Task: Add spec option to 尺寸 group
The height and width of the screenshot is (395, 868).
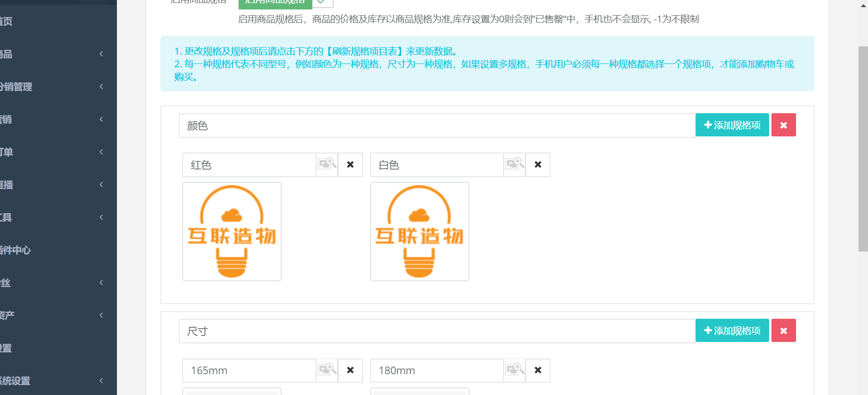Action: click(732, 331)
